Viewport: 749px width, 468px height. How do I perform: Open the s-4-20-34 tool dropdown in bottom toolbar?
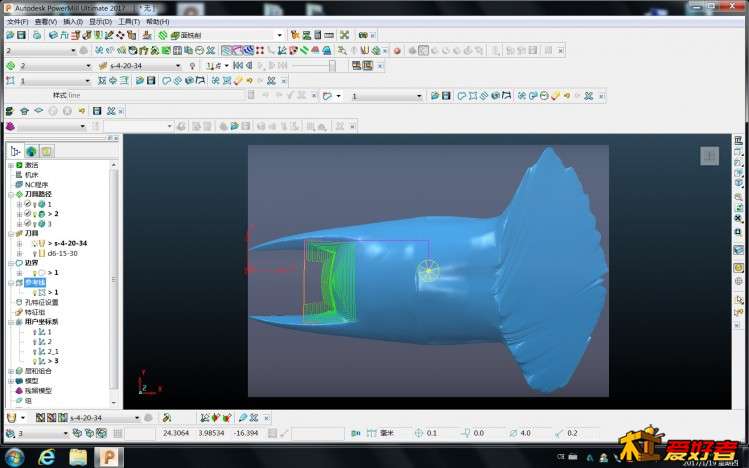[x=137, y=418]
